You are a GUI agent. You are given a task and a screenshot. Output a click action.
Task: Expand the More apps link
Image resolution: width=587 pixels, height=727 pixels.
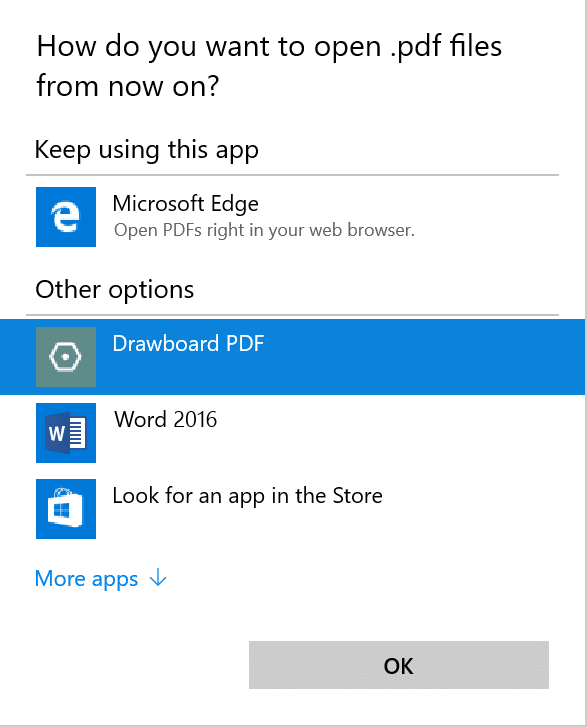coord(101,579)
